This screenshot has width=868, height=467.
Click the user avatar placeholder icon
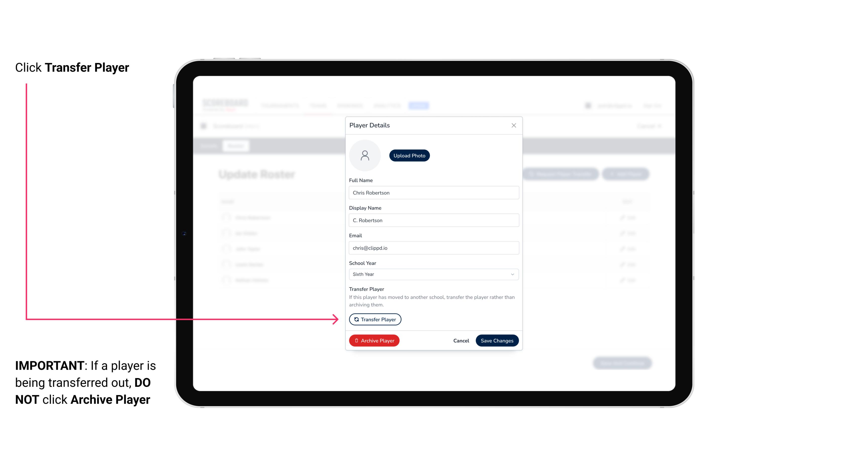point(365,155)
